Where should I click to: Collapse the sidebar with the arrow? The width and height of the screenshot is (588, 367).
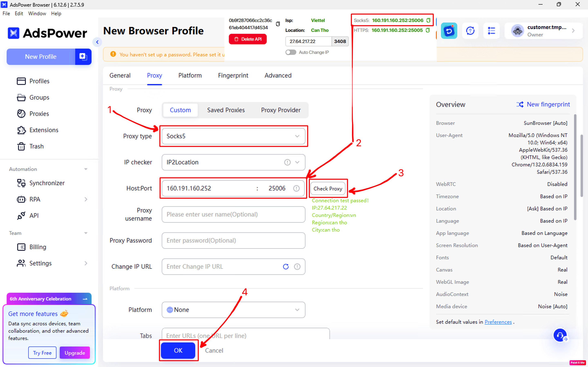click(97, 42)
